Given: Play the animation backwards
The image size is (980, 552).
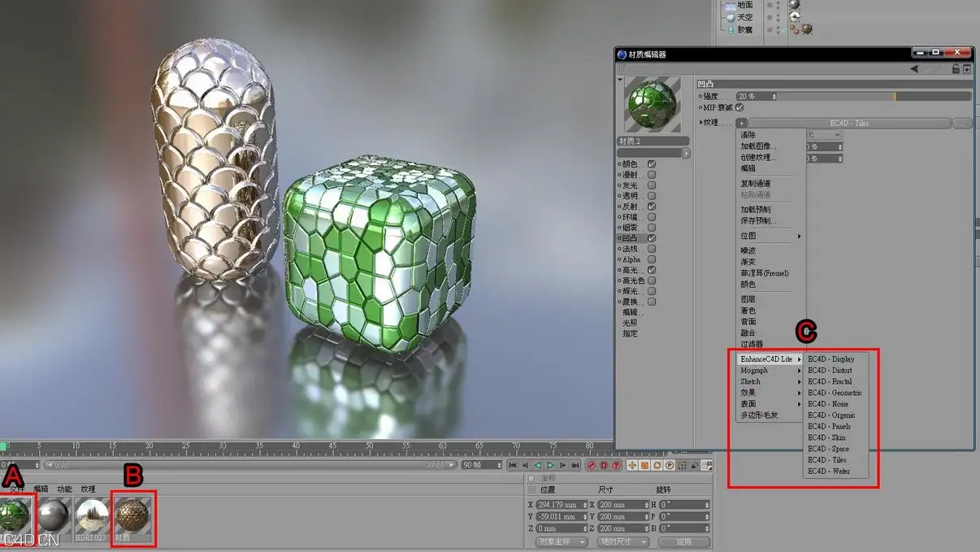Looking at the screenshot, I should pos(537,465).
